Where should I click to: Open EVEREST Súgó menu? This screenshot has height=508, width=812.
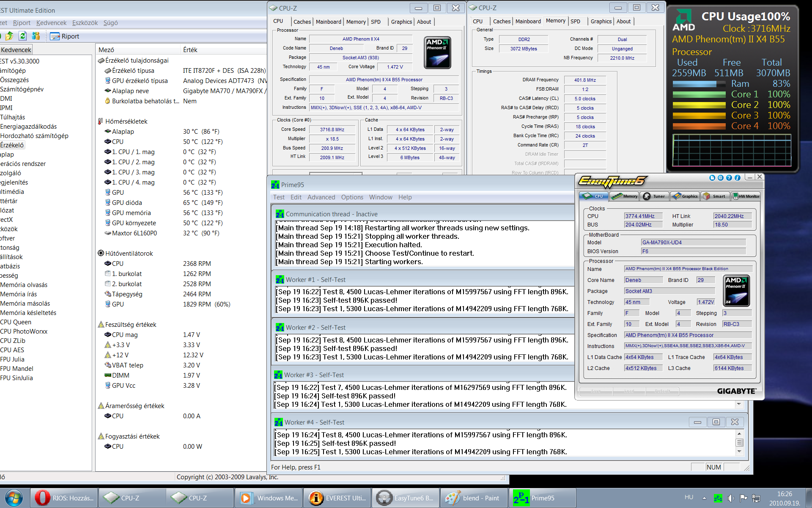[x=110, y=23]
